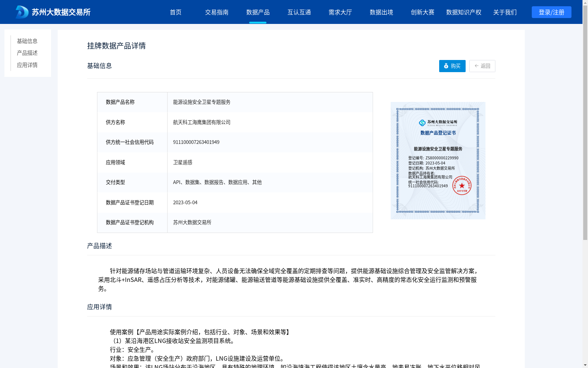Viewport: 588px width, 368px height.
Task: Click the 数据产品证书登记机构 row label
Action: 130,222
